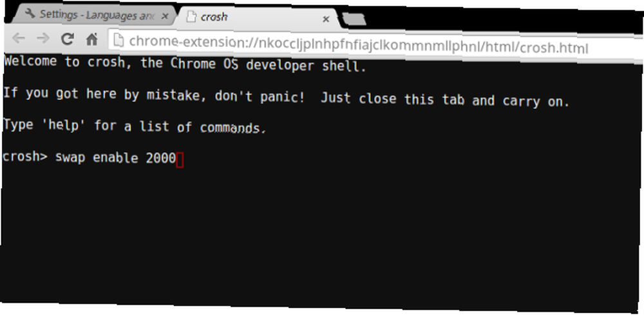This screenshot has width=644, height=315.
Task: Open the home page icon
Action: click(x=92, y=39)
